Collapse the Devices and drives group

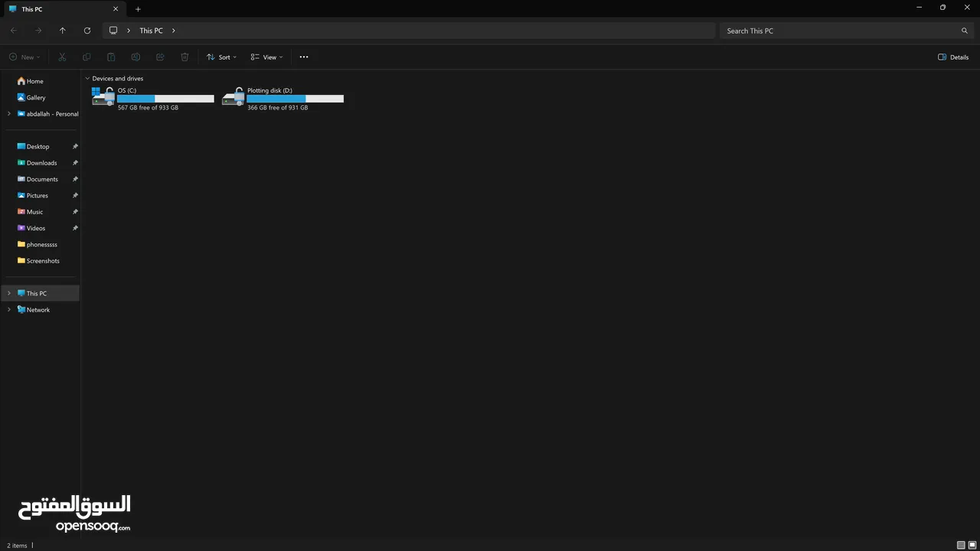[x=87, y=79]
